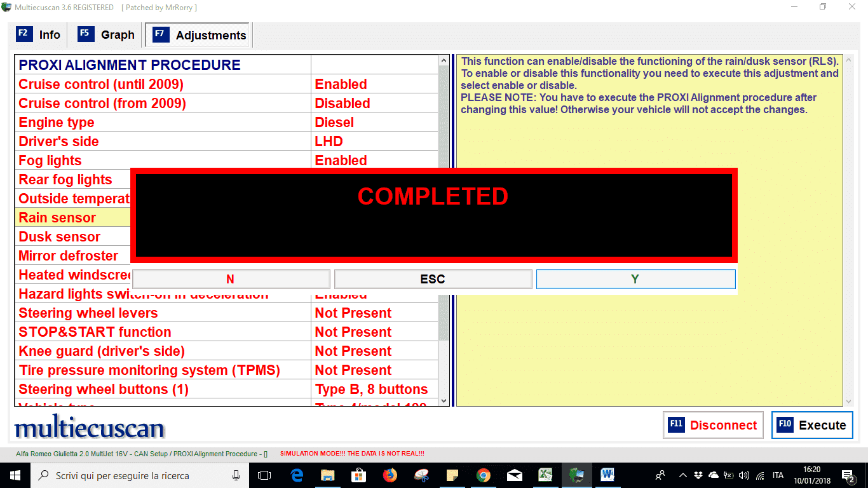Click ESC button in the completed dialog
The image size is (868, 488).
pos(433,279)
